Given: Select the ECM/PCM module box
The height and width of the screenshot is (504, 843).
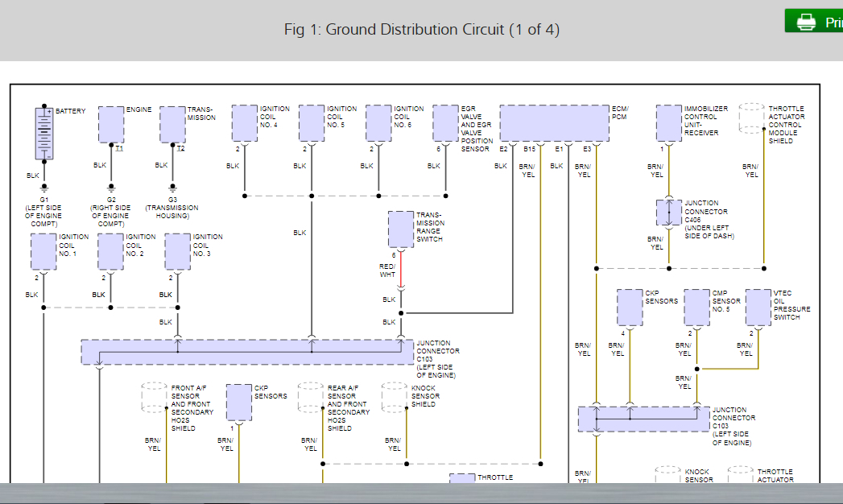Looking at the screenshot, I should [554, 123].
